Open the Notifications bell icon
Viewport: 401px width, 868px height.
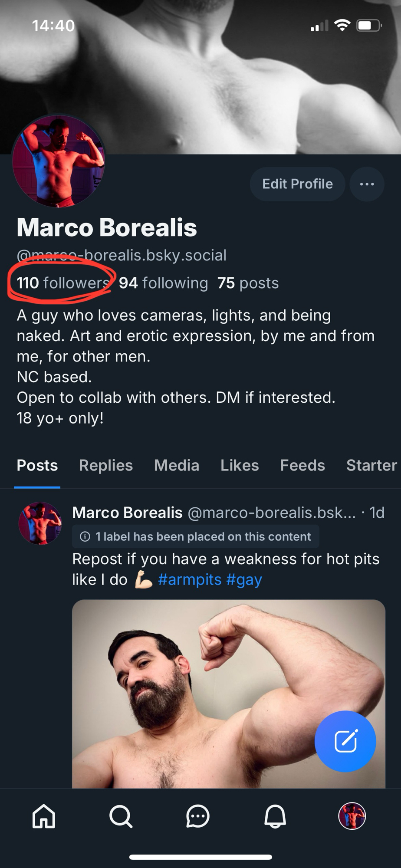point(275,816)
